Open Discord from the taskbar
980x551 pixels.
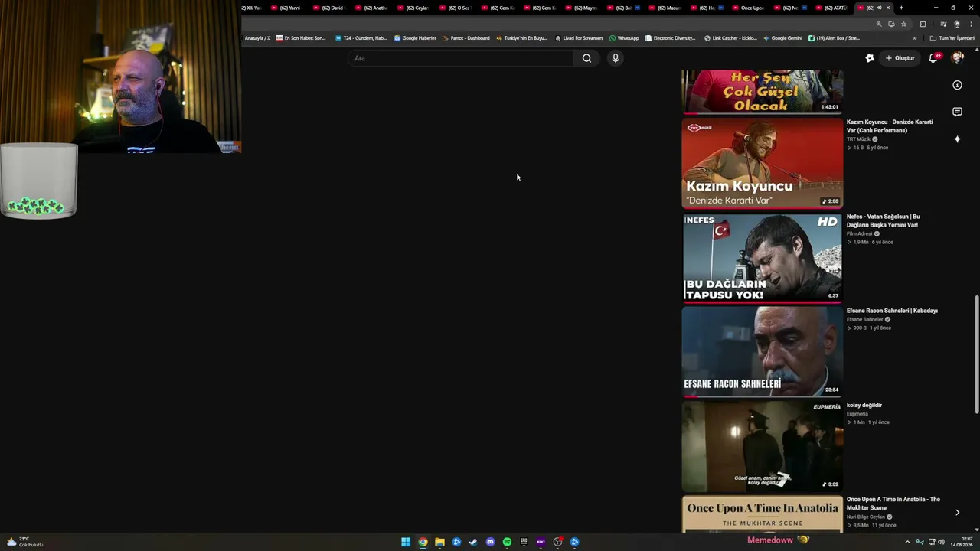point(490,542)
